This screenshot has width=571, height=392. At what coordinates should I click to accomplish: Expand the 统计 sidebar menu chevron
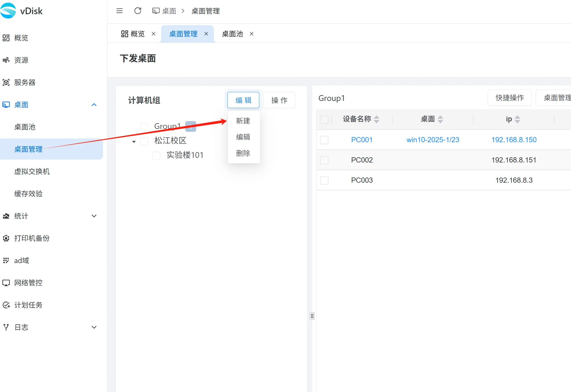94,216
